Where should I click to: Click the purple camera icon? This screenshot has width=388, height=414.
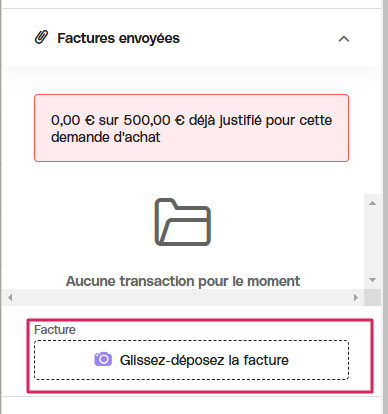pyautogui.click(x=103, y=359)
